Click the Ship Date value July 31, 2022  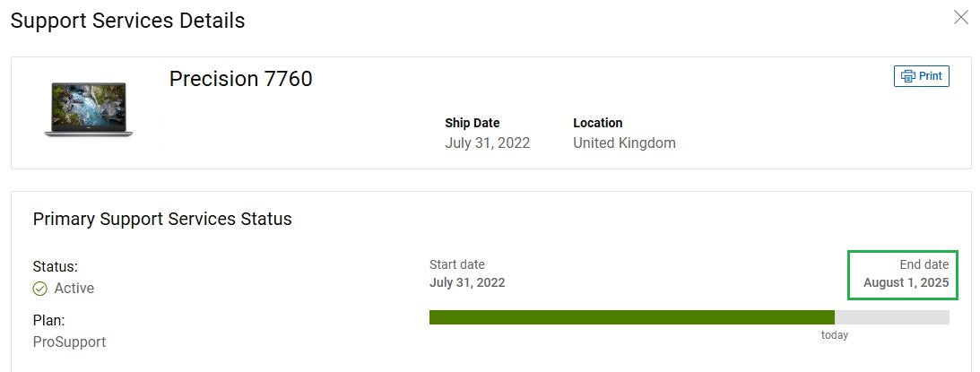point(488,143)
